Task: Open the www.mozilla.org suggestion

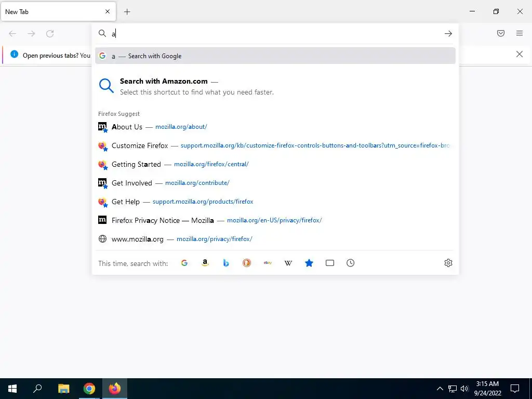Action: (275, 239)
